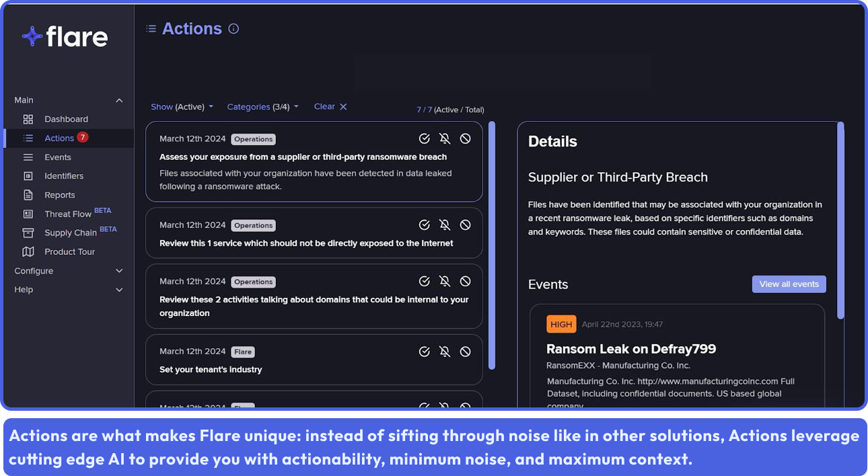Expand the Help sidebar section
868x476 pixels.
pos(119,290)
